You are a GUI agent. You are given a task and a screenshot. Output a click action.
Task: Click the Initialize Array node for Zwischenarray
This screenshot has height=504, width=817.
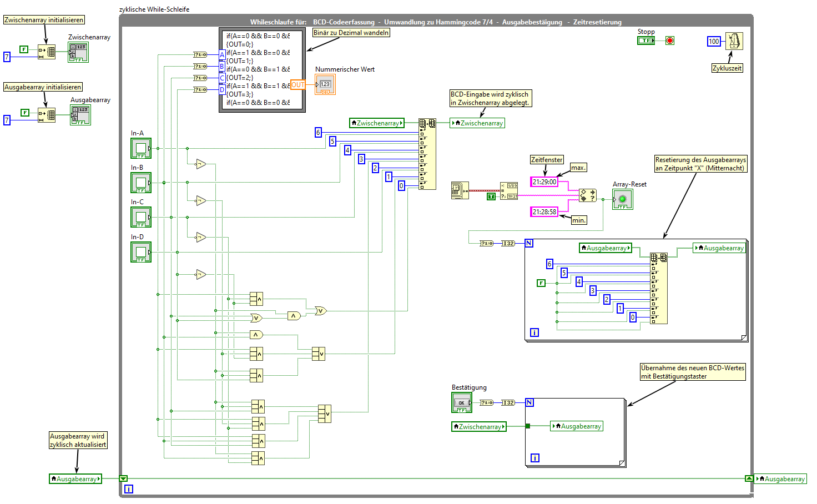pyautogui.click(x=47, y=52)
